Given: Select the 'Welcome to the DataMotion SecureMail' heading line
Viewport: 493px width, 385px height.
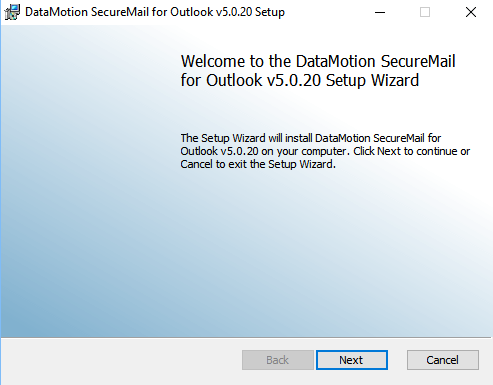Looking at the screenshot, I should [x=318, y=61].
